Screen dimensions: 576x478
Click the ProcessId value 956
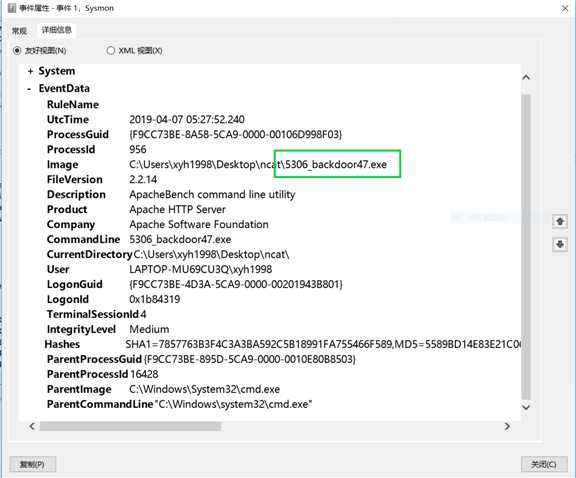[x=138, y=150]
